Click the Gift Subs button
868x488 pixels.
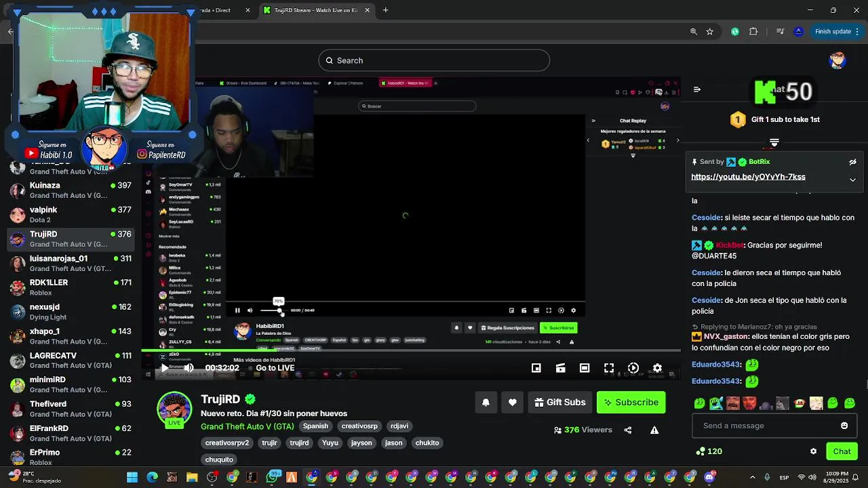pos(560,403)
